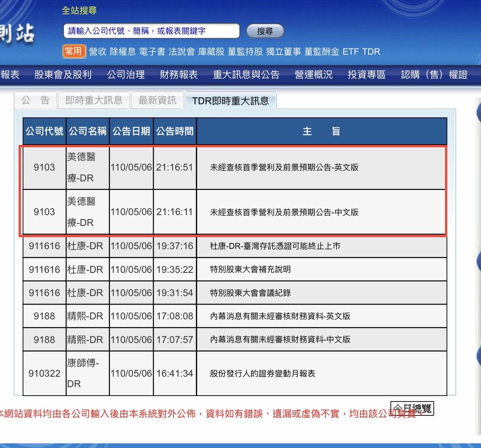
Task: Open the 除權息 quick link
Action: (123, 52)
